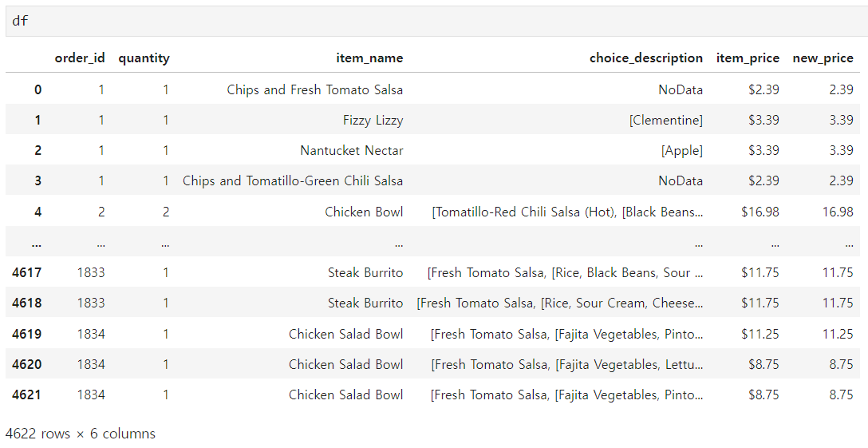The height and width of the screenshot is (448, 868).
Task: Click the Chips and Tomatillo-Green Chili Salsa cell
Action: pyautogui.click(x=293, y=181)
